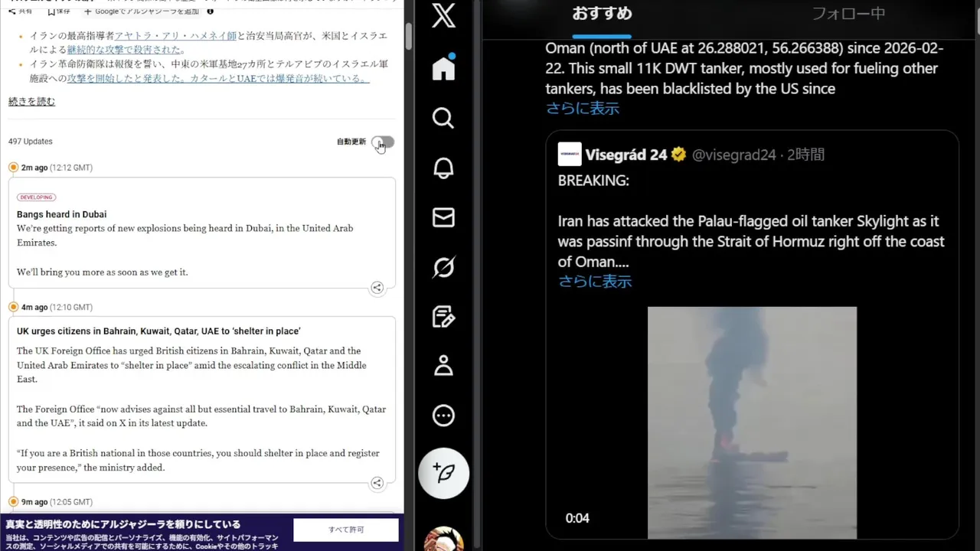Open 継続的な攻撃で殺害された link

coord(126,50)
